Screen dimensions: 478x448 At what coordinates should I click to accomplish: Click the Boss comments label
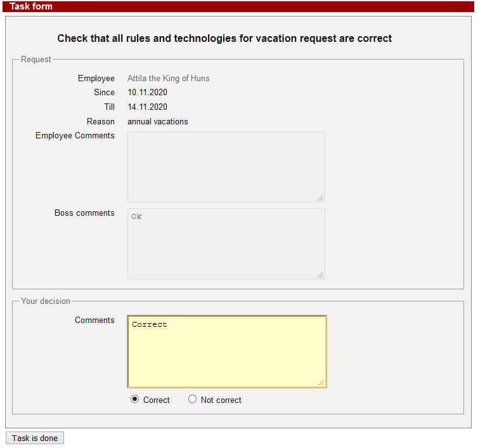click(84, 213)
